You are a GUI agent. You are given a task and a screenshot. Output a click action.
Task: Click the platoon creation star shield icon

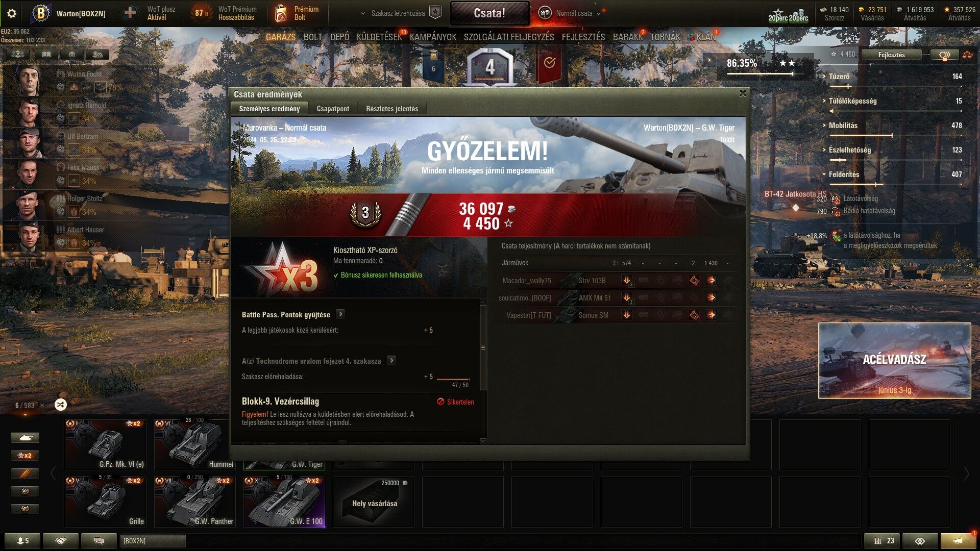pos(435,13)
